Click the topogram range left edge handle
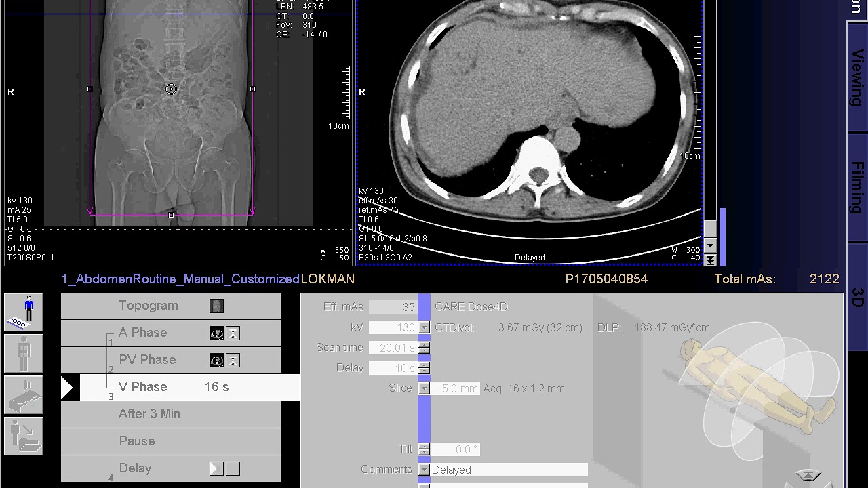This screenshot has width=868, height=488. click(90, 89)
